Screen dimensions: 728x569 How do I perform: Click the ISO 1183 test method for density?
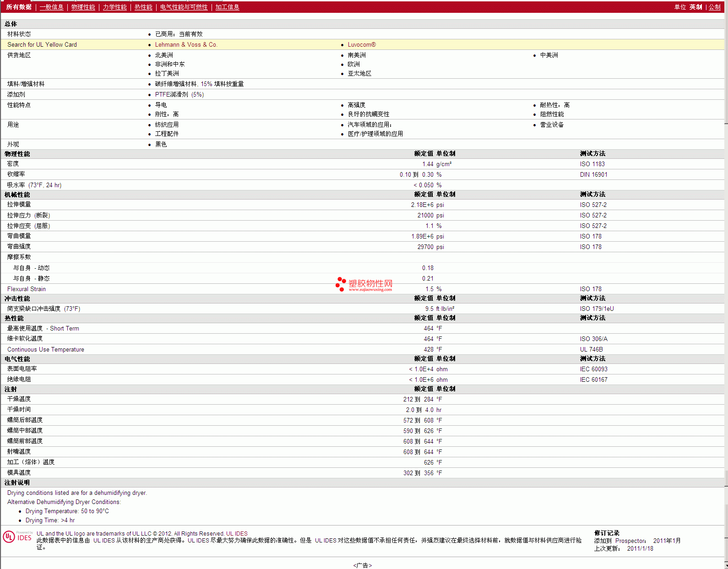tap(592, 164)
